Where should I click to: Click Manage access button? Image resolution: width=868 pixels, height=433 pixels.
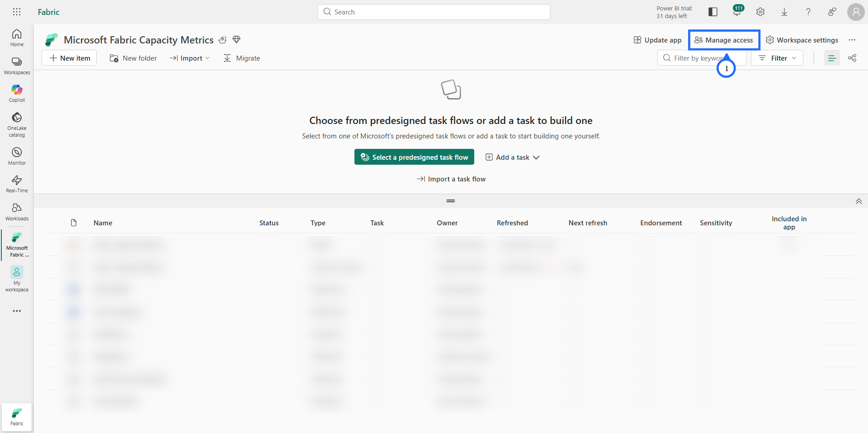724,40
